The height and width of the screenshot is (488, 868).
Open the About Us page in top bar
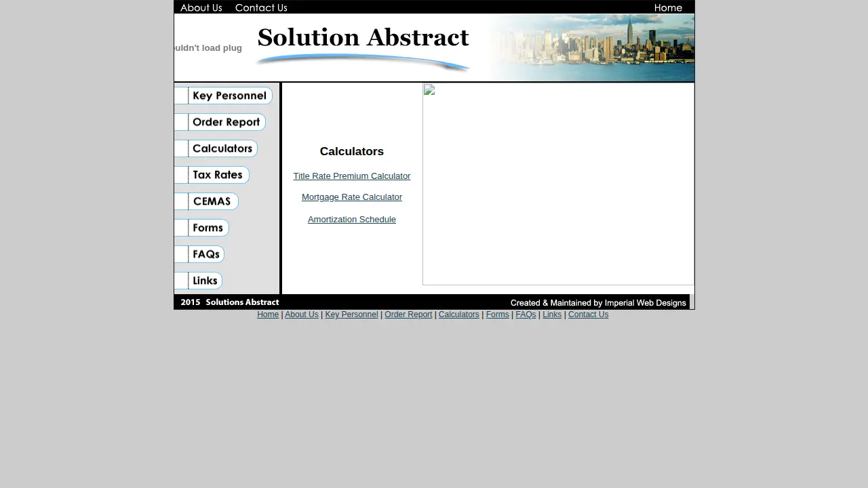coord(201,7)
